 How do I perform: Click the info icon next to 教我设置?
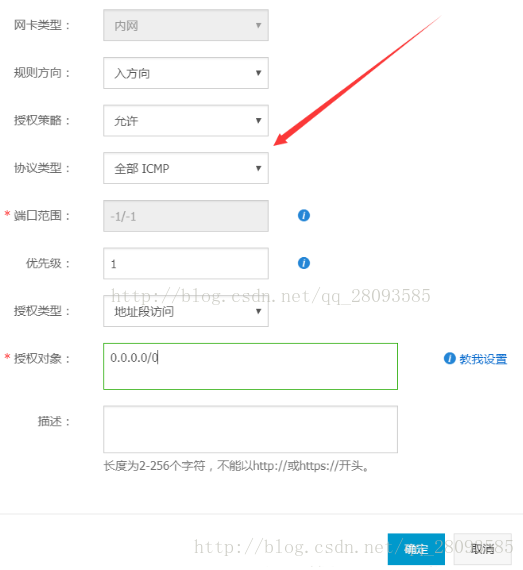(x=450, y=358)
